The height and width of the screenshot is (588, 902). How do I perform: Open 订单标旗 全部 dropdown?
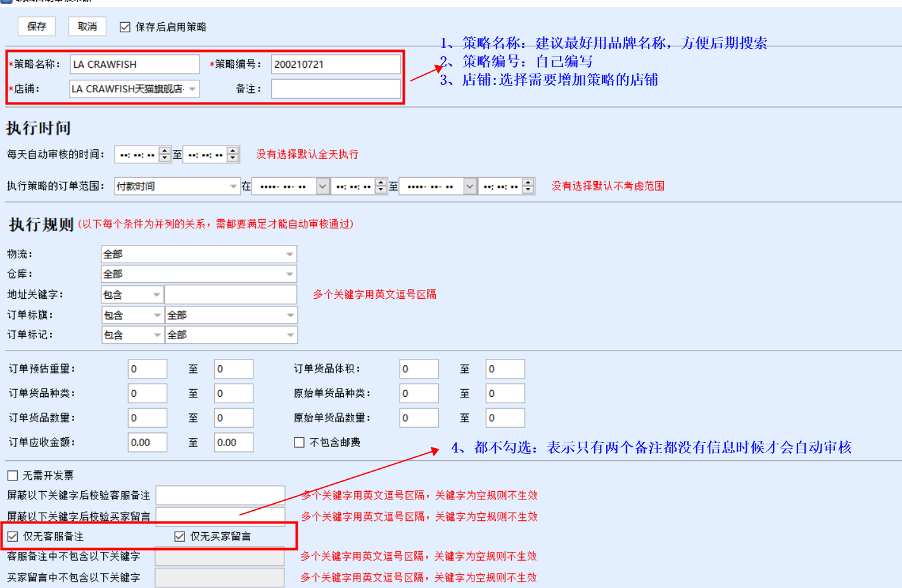pos(290,315)
